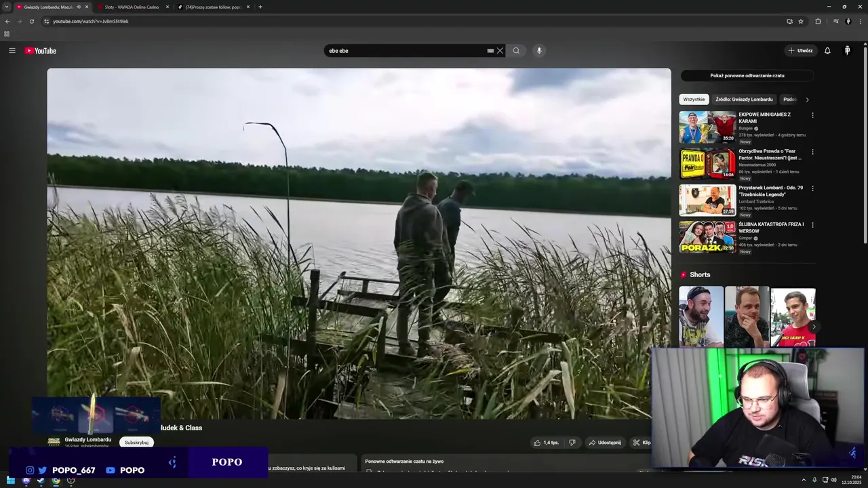Open the media control icon in Chrome toolbar
Screen dimensions: 868x488
click(x=835, y=21)
